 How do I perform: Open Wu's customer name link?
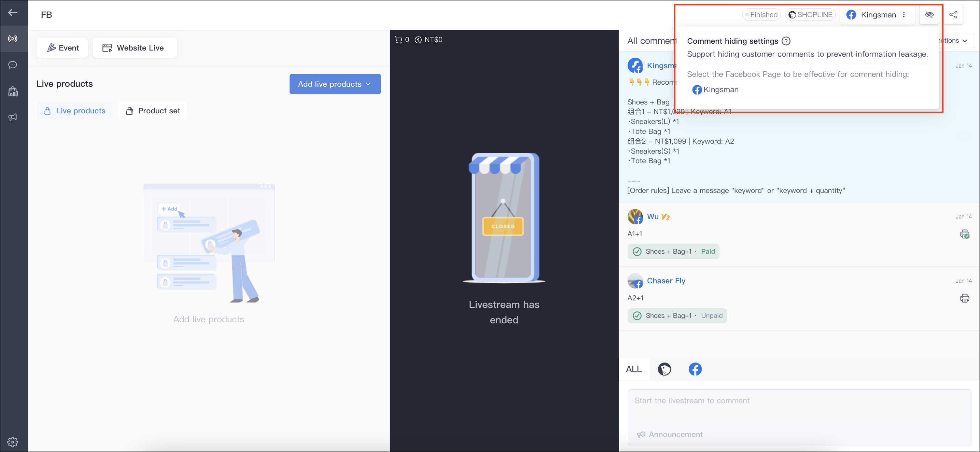pyautogui.click(x=653, y=216)
